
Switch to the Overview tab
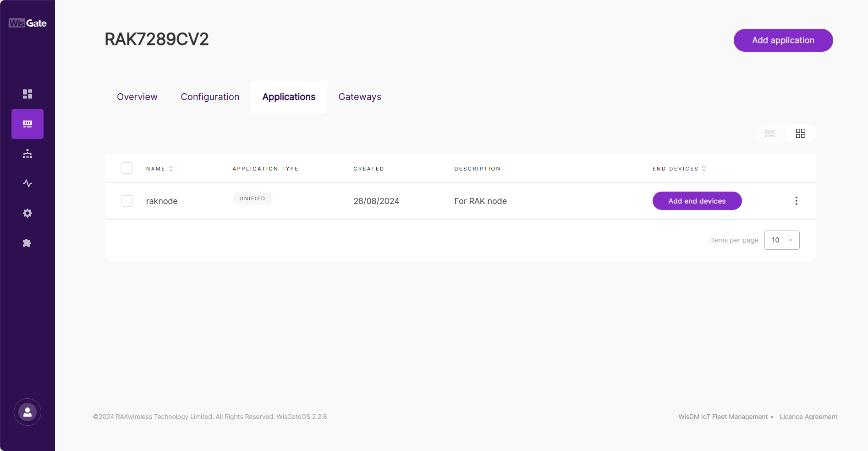(137, 97)
